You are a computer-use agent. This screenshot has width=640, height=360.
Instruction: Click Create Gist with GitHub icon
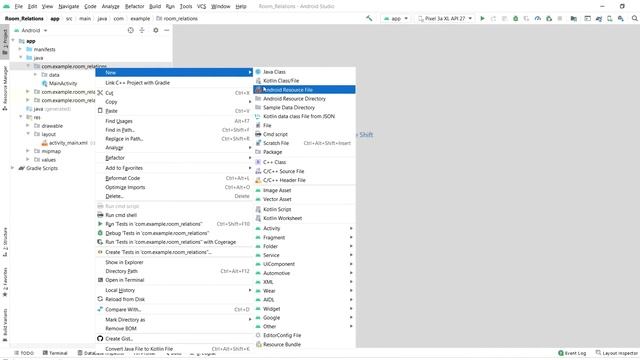(174, 338)
